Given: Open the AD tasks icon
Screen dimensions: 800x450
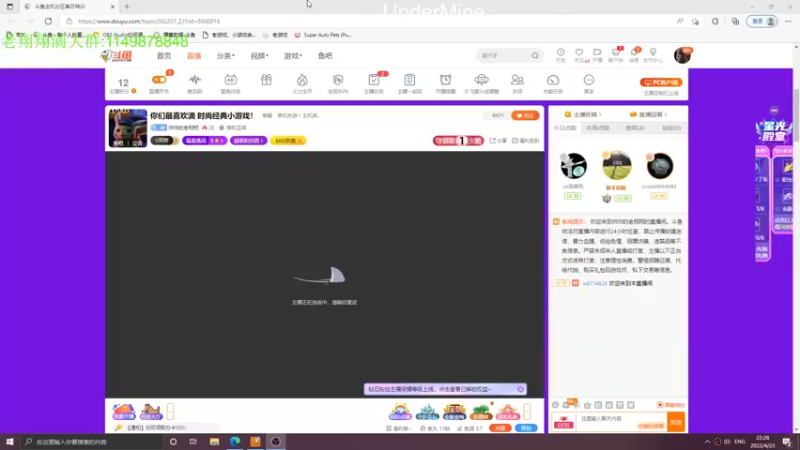Looking at the screenshot, I should 230,80.
